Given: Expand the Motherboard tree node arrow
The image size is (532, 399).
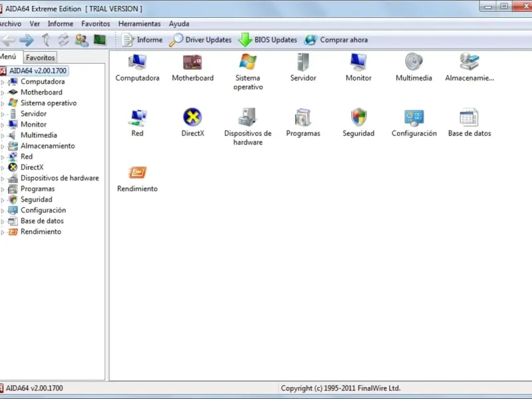Looking at the screenshot, I should [x=3, y=92].
